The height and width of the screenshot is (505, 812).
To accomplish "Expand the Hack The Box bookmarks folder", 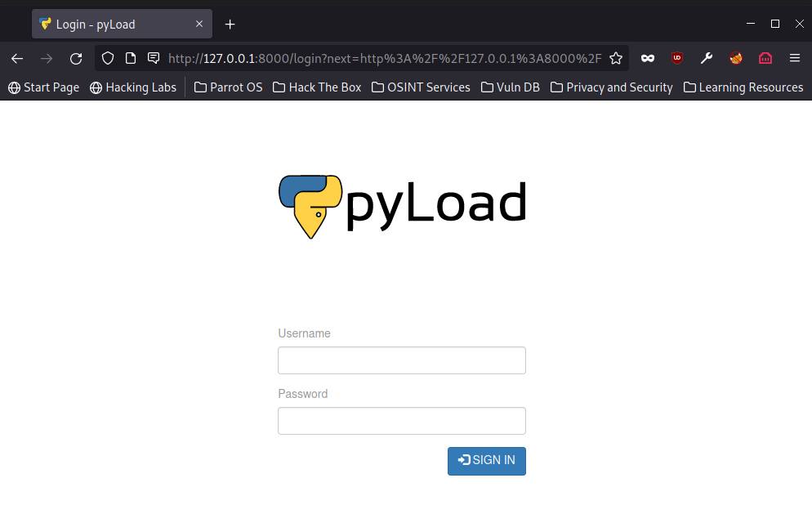I will click(x=317, y=87).
